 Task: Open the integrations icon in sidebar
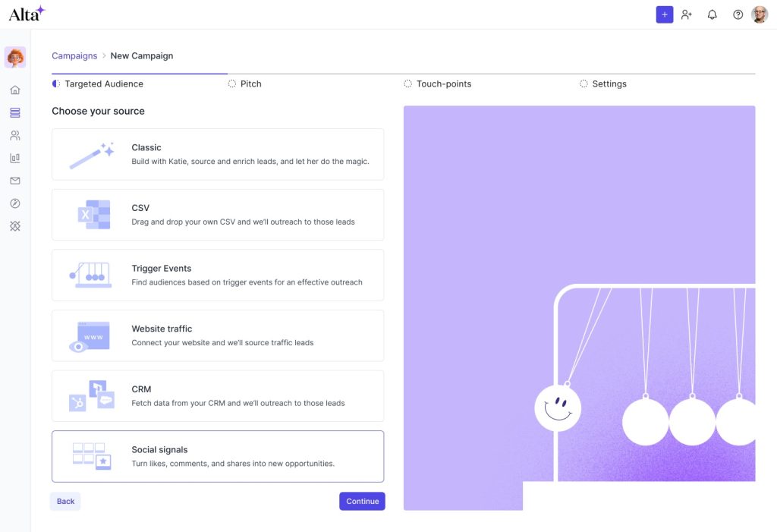click(15, 226)
